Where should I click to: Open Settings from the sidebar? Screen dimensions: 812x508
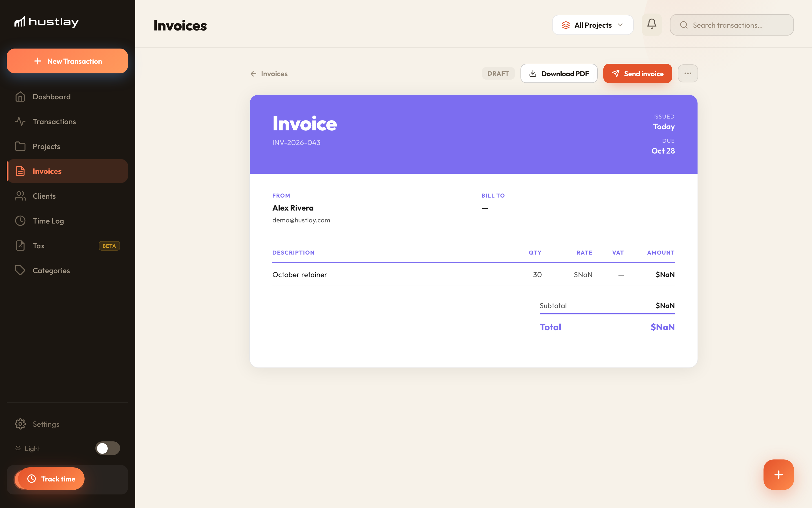67,424
